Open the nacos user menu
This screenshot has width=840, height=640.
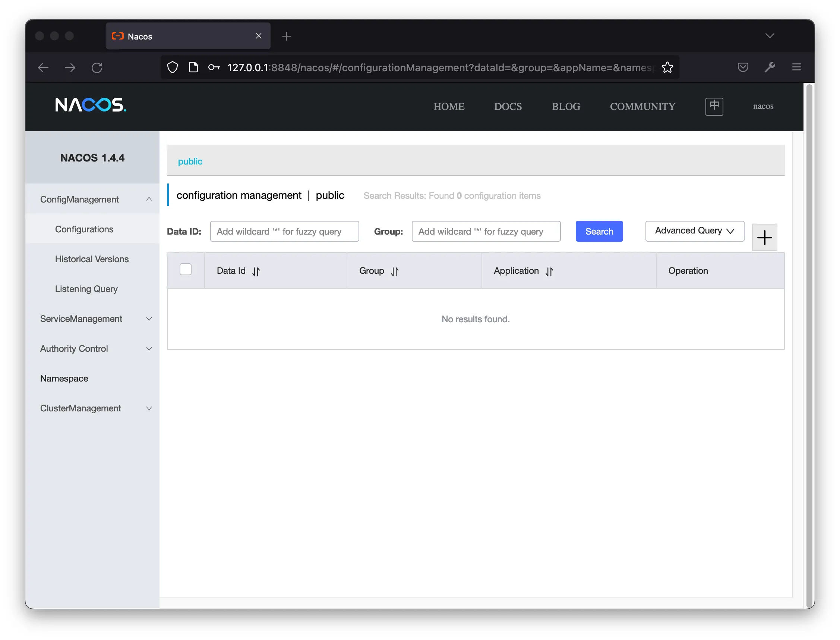[763, 106]
